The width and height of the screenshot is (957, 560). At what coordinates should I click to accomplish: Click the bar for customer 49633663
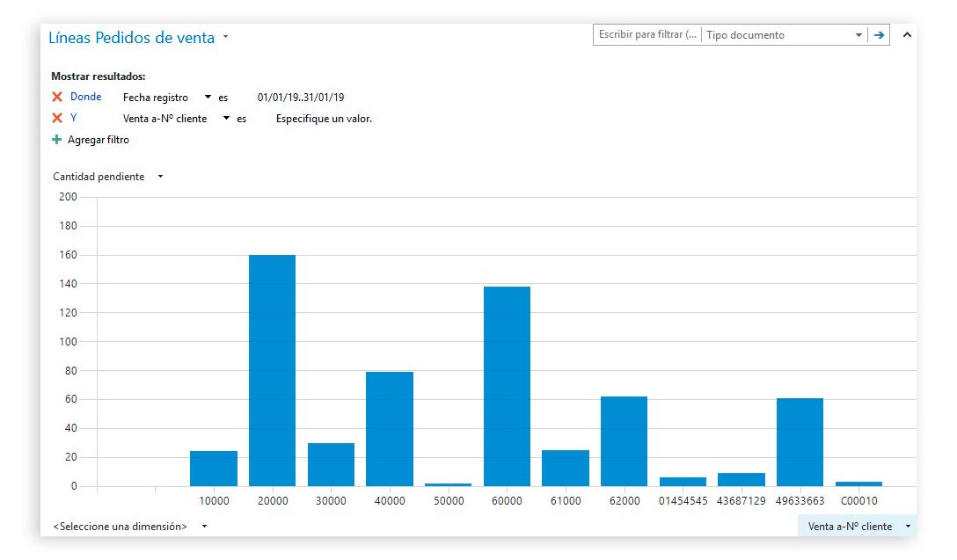coord(800,441)
